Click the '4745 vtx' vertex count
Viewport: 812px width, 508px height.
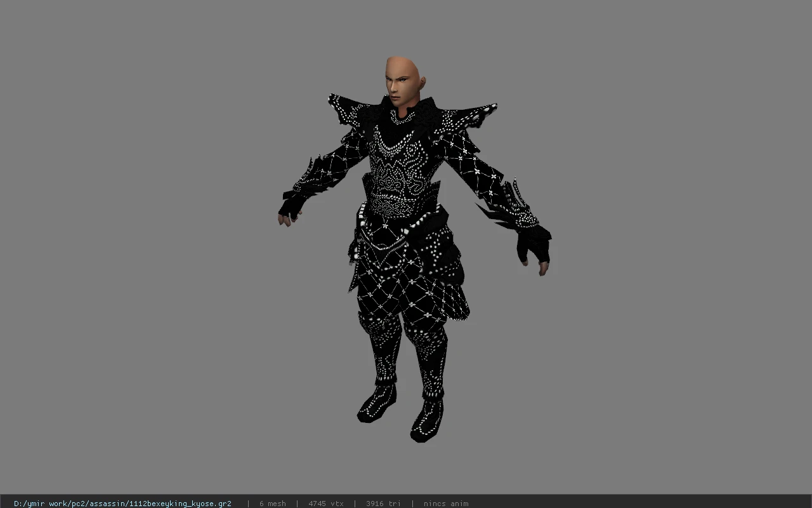click(326, 504)
